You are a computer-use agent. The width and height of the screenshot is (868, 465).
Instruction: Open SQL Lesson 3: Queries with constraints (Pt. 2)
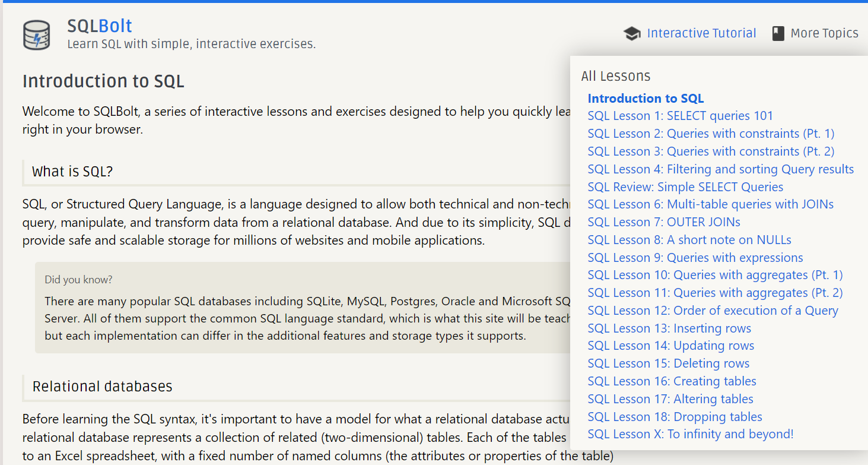(x=711, y=151)
